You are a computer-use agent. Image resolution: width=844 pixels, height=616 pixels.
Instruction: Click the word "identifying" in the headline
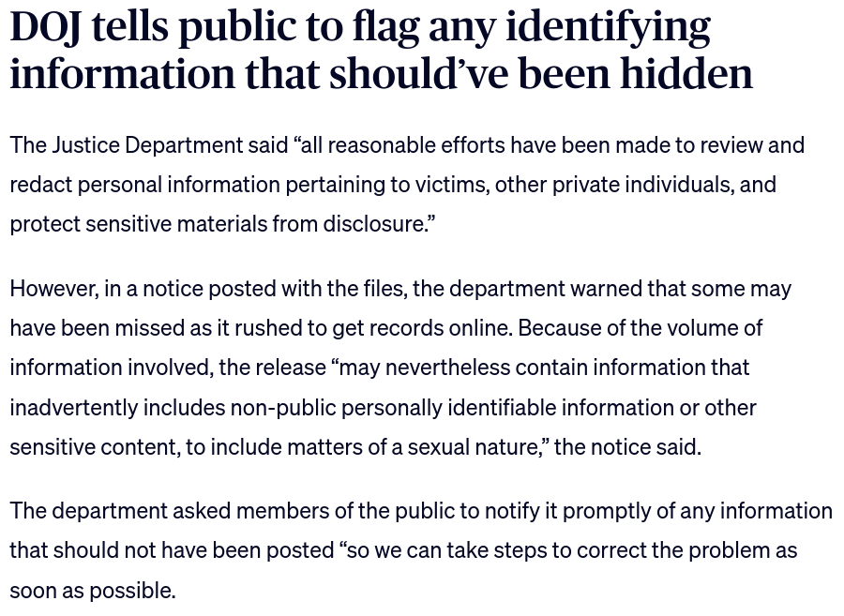[x=608, y=27]
